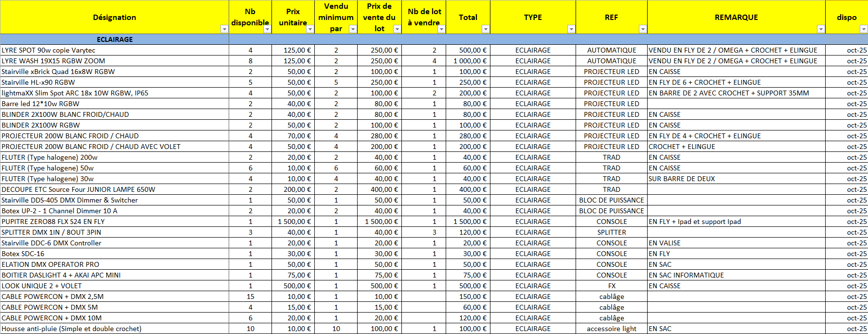
Task: Select the SPLITTER cell in REF column
Action: 612,232
